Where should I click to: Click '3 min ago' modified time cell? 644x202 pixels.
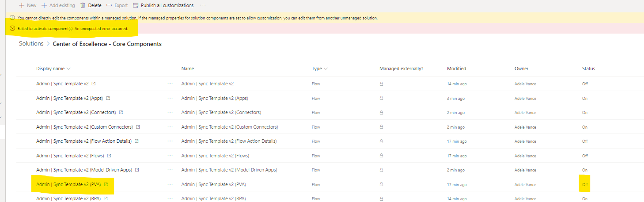[x=455, y=98]
